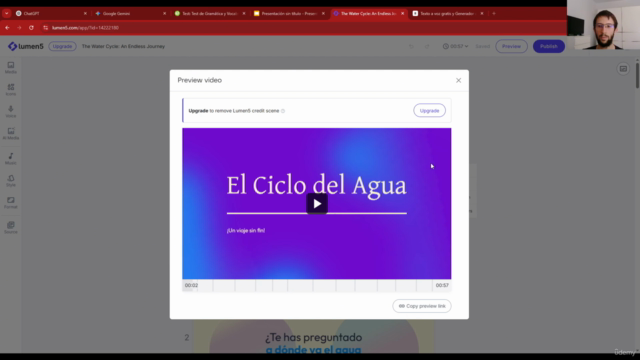Open the Music panel in the sidebar
640x360 pixels.
click(11, 159)
